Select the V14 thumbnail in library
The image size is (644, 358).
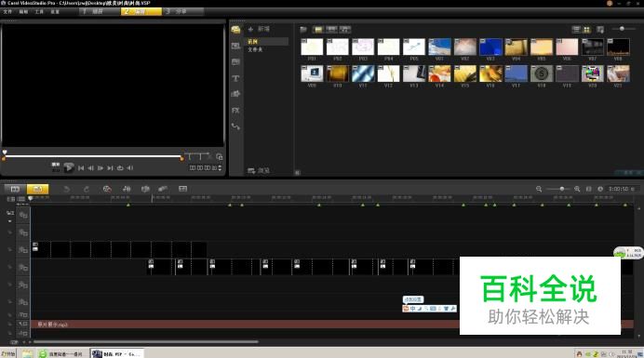pyautogui.click(x=439, y=73)
